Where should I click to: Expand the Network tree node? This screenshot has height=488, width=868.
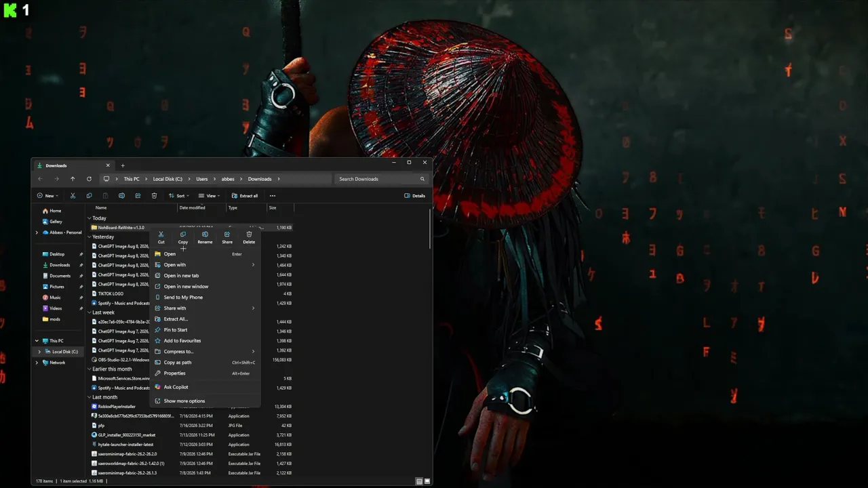click(37, 363)
